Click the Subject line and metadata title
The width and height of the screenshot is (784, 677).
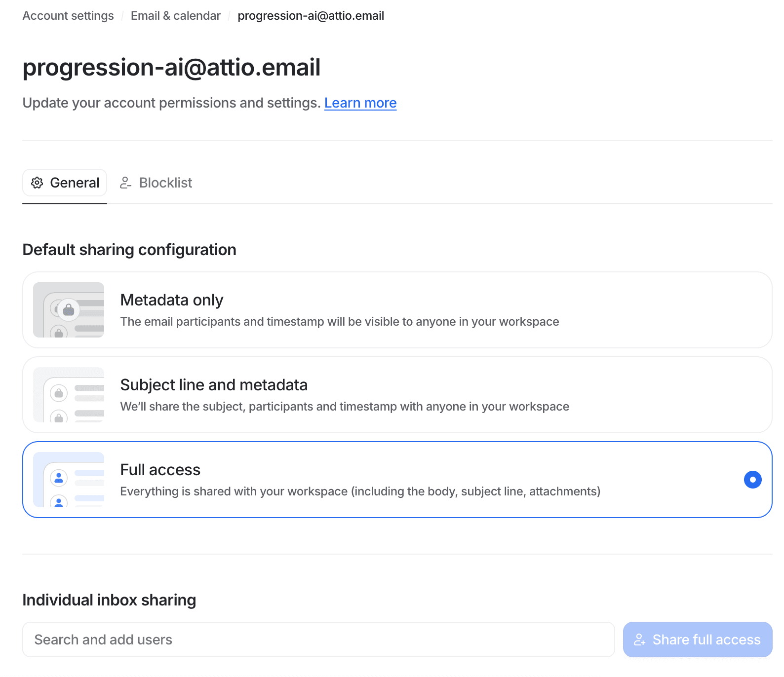click(x=214, y=385)
